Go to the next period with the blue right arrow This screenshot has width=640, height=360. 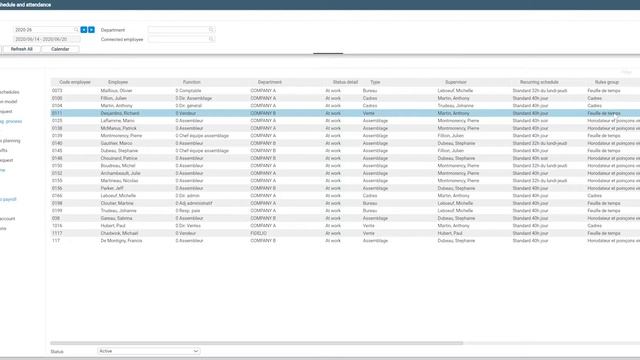(x=91, y=30)
